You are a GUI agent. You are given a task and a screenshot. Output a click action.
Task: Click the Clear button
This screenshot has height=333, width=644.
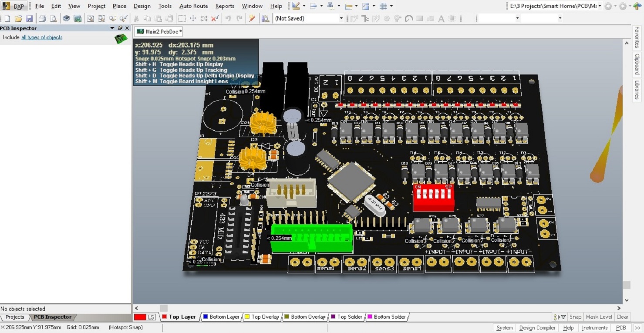pyautogui.click(x=623, y=317)
